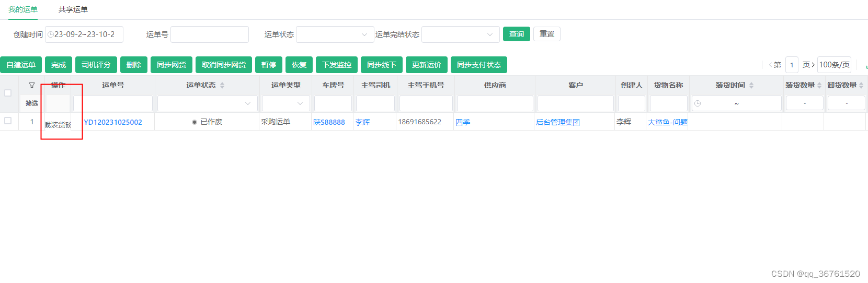
Task: Open supplier link 四季
Action: [463, 122]
